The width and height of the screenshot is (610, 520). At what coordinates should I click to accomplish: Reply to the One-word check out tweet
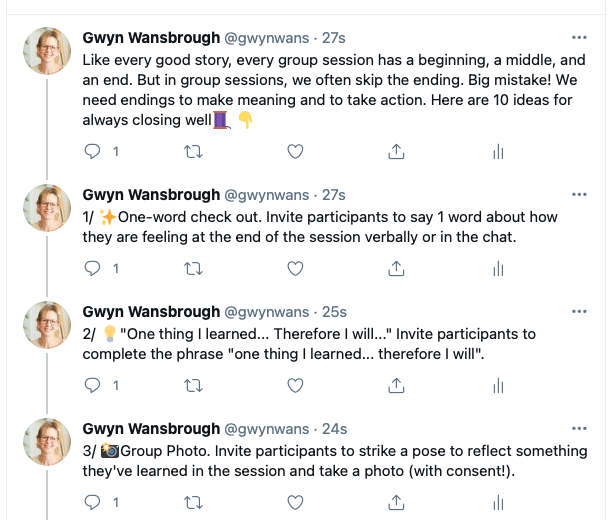pyautogui.click(x=92, y=268)
